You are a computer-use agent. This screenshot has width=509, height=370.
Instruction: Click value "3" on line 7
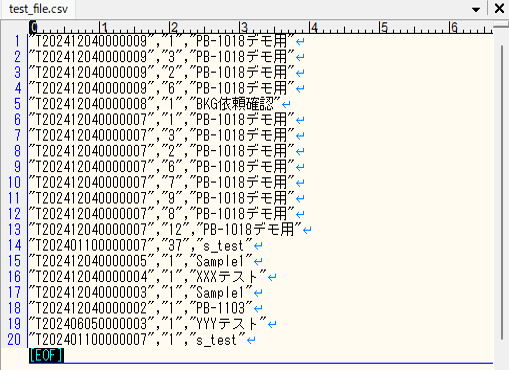point(172,135)
